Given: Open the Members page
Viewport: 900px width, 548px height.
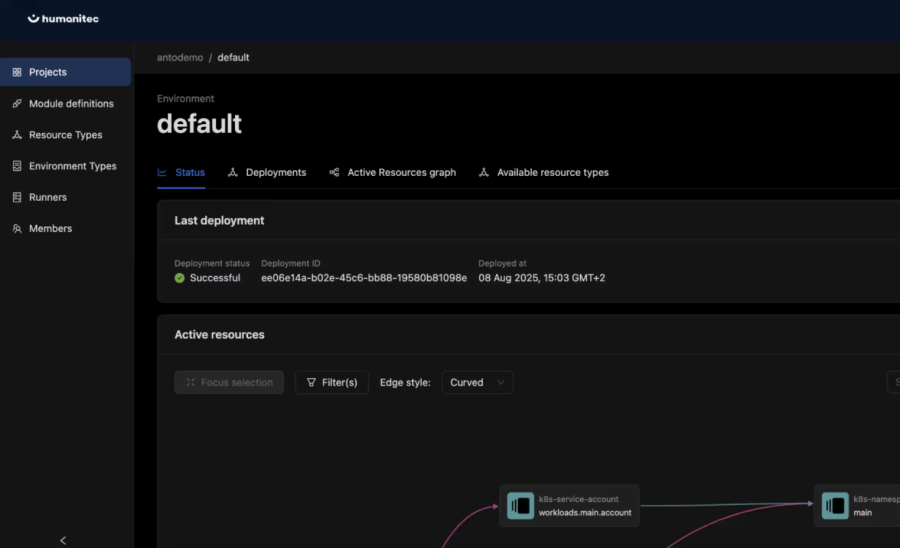Looking at the screenshot, I should pyautogui.click(x=51, y=228).
